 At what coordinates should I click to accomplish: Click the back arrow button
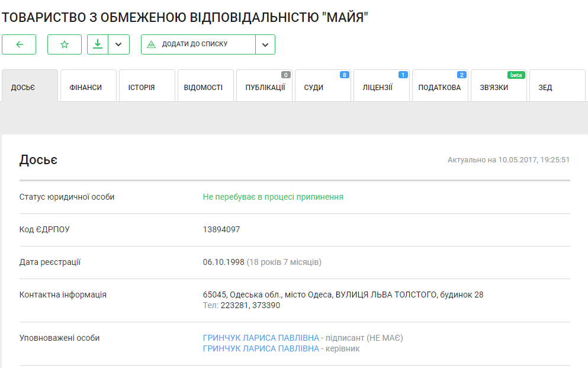click(x=19, y=44)
